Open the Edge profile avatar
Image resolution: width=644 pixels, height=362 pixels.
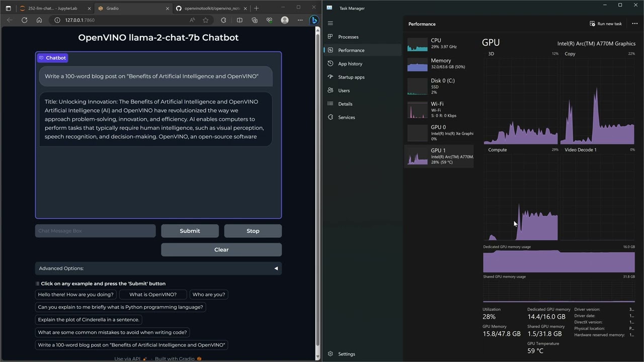[285, 20]
